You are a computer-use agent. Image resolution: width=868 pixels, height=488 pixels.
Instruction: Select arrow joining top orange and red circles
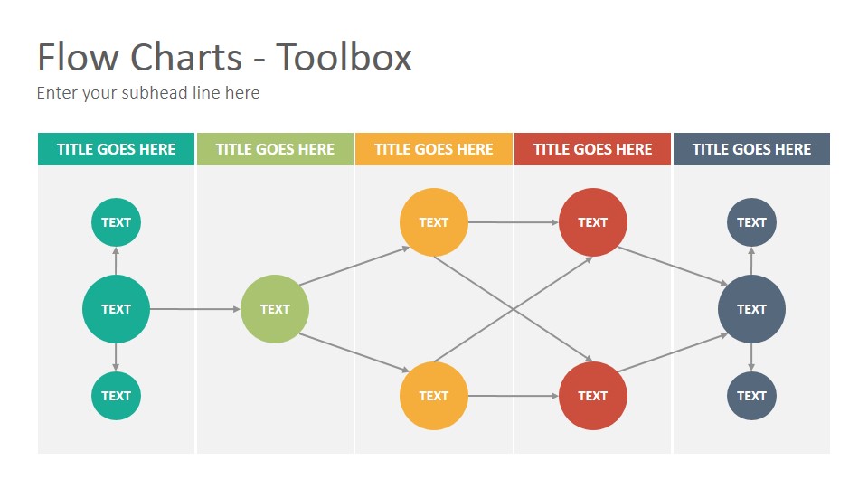tap(514, 222)
